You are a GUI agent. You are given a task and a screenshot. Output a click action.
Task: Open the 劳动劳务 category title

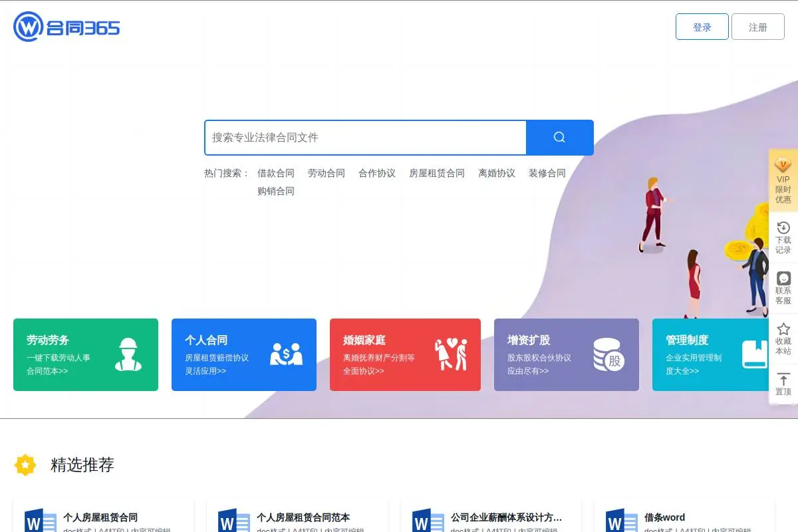tap(48, 340)
